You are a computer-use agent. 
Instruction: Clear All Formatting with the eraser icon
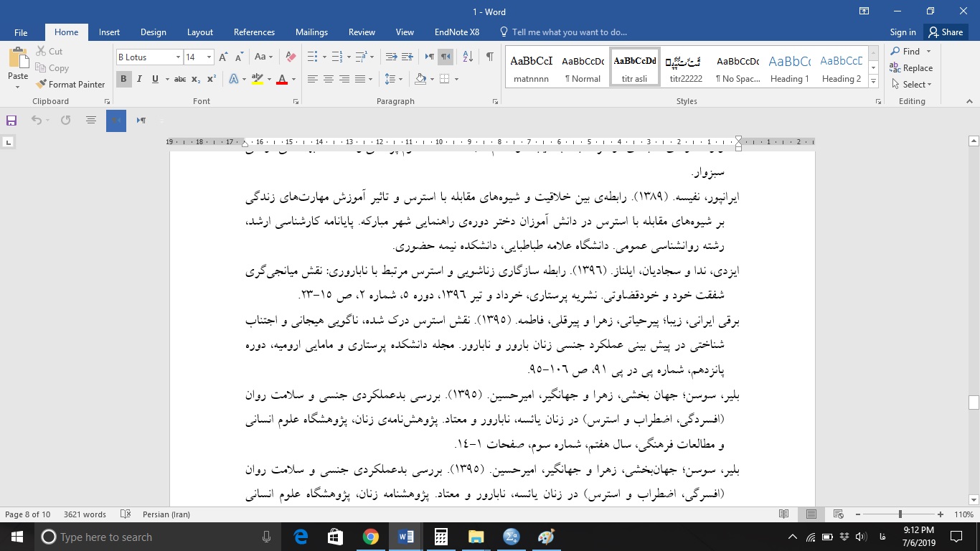tap(289, 56)
